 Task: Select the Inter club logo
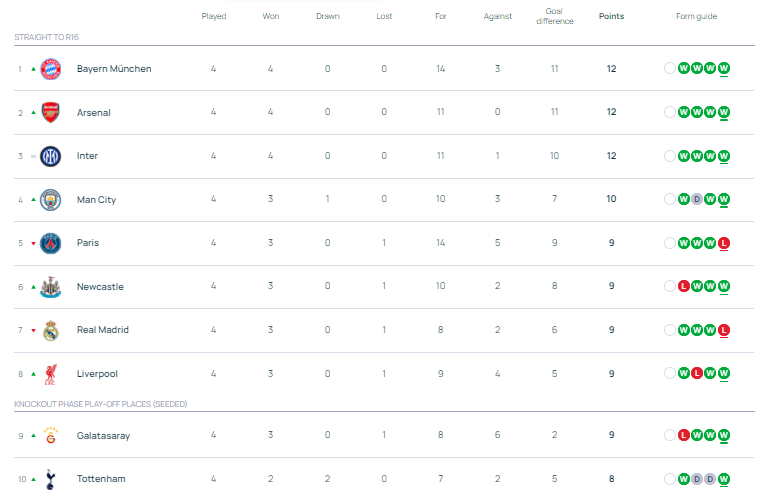[x=51, y=156]
